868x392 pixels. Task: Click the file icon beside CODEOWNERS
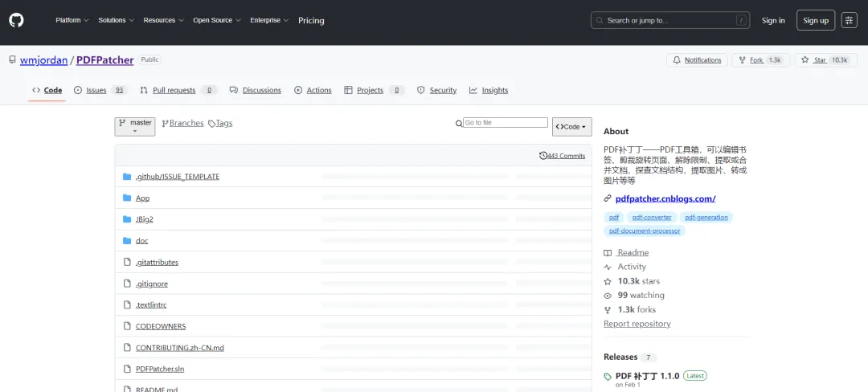coord(127,326)
